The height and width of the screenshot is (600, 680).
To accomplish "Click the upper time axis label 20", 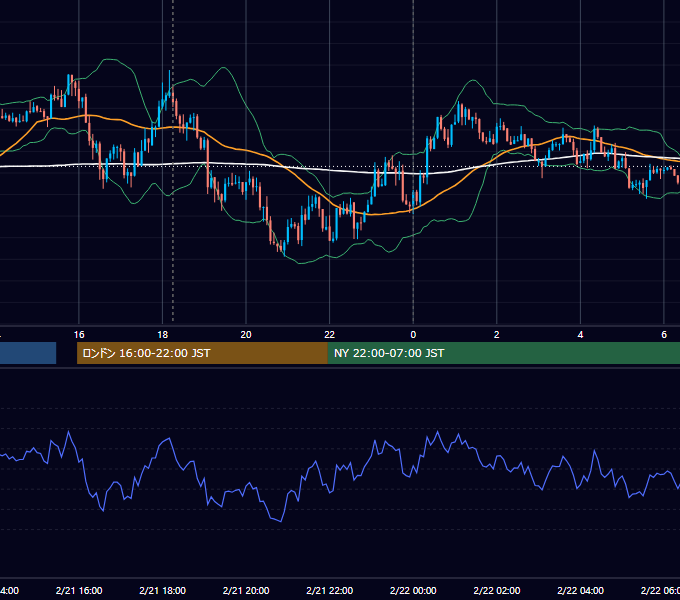I will pos(246,335).
